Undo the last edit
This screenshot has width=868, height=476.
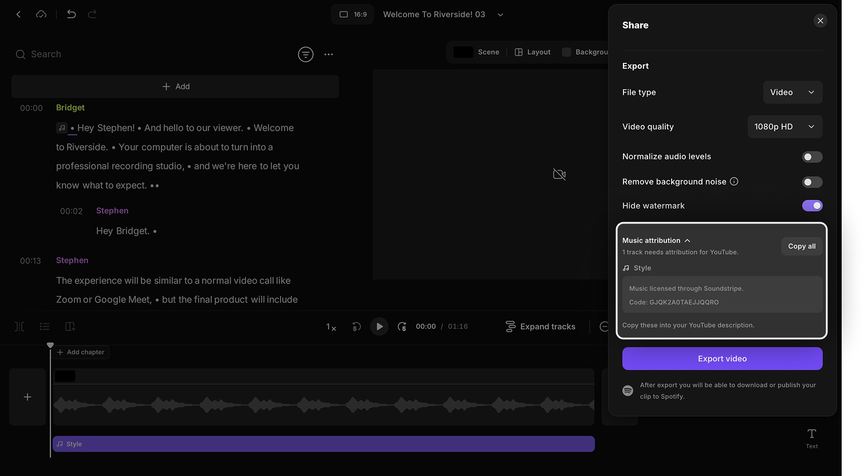71,14
